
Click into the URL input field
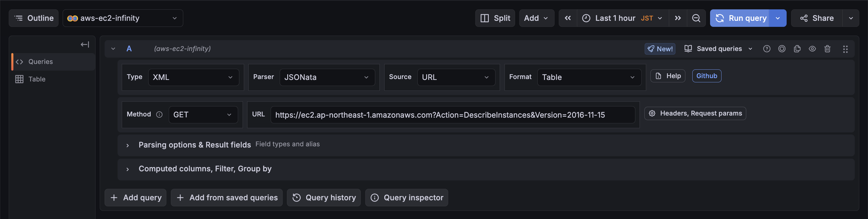[452, 115]
